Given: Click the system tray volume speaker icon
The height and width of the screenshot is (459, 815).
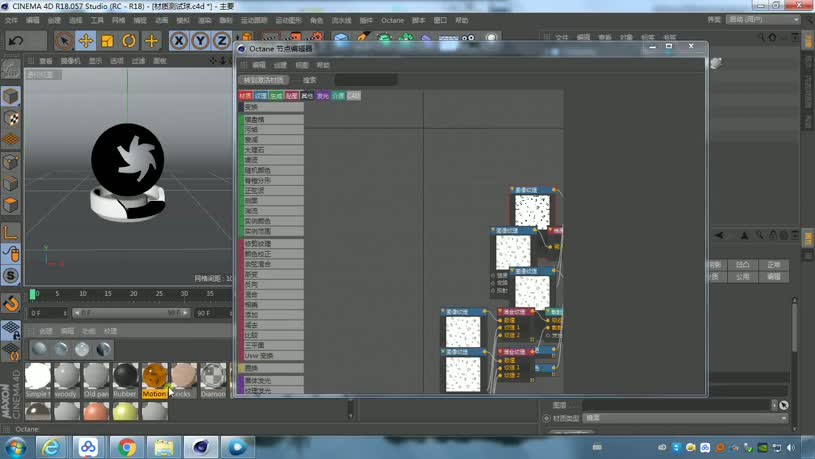Looking at the screenshot, I should (x=791, y=448).
